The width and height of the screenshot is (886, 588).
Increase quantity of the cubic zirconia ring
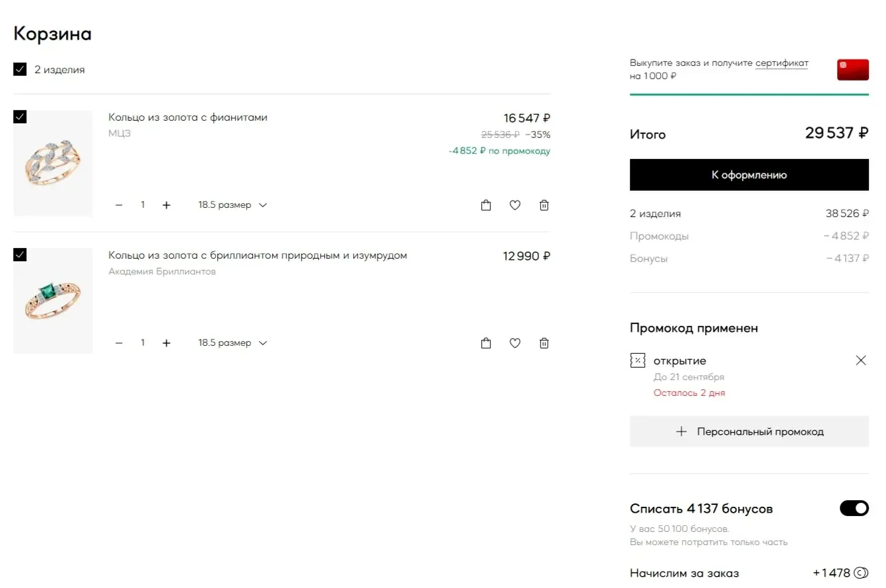click(x=166, y=205)
